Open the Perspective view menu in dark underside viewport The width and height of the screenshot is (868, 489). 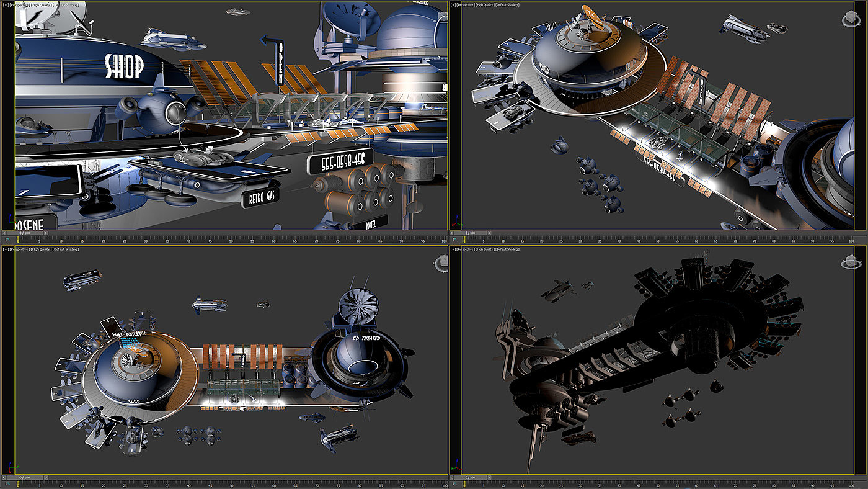click(x=467, y=249)
